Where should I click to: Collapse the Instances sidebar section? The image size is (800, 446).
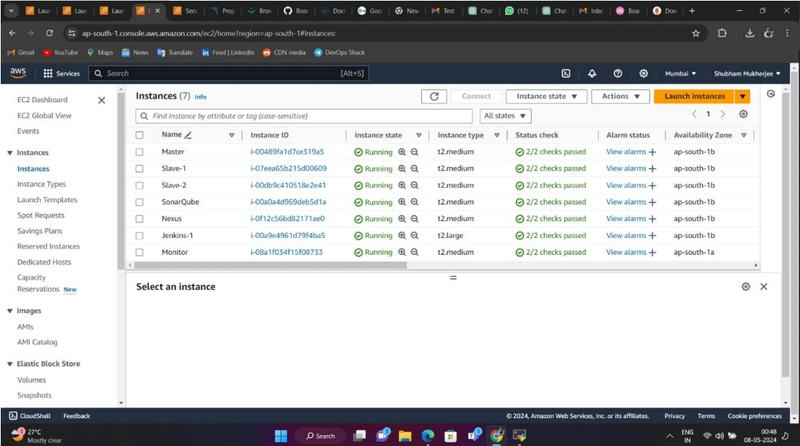10,153
